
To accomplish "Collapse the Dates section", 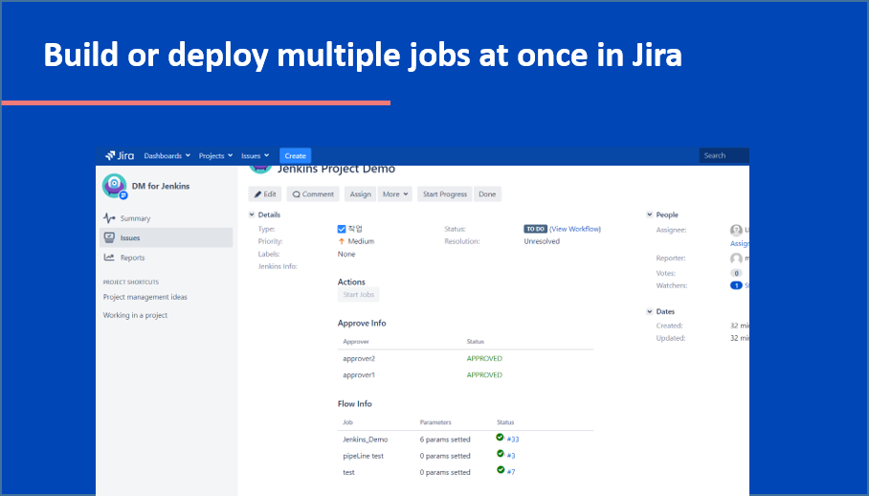I will point(649,311).
